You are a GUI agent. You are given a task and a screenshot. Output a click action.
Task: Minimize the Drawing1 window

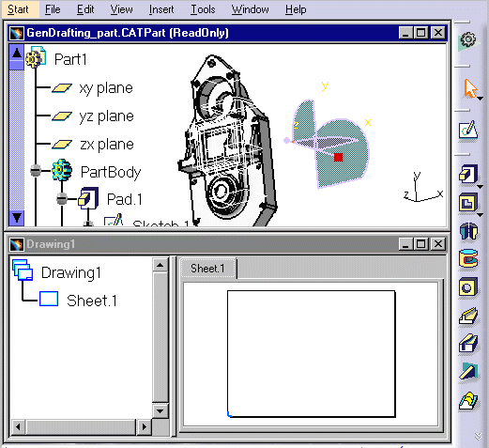pos(405,243)
